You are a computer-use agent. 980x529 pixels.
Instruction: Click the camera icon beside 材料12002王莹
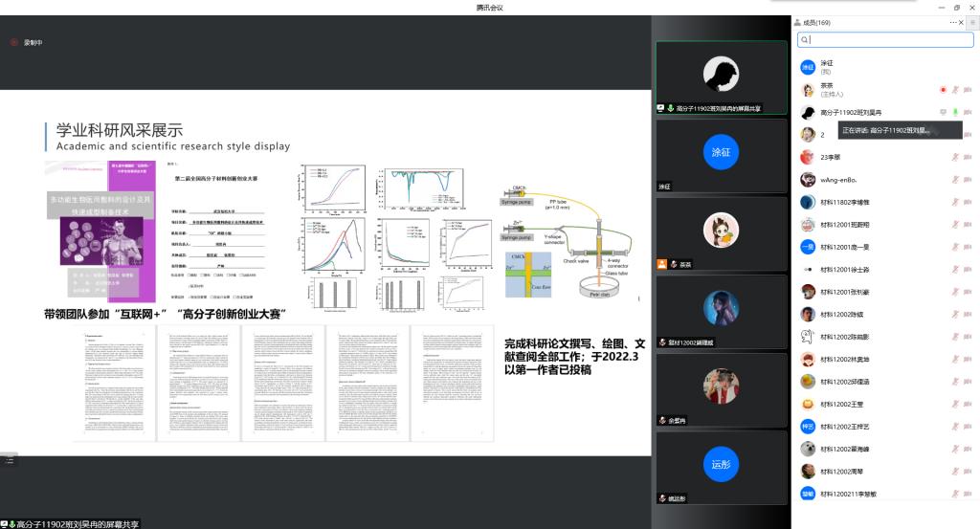[x=968, y=405]
